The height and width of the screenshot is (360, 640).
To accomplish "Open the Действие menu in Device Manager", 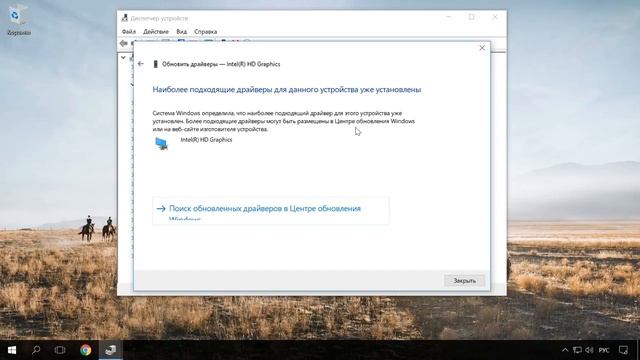I will [156, 31].
